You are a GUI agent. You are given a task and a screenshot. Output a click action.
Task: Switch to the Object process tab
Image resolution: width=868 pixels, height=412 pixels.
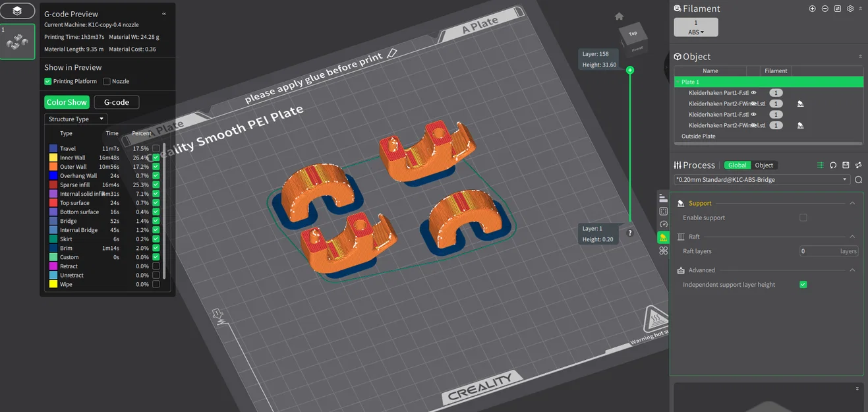pos(764,165)
